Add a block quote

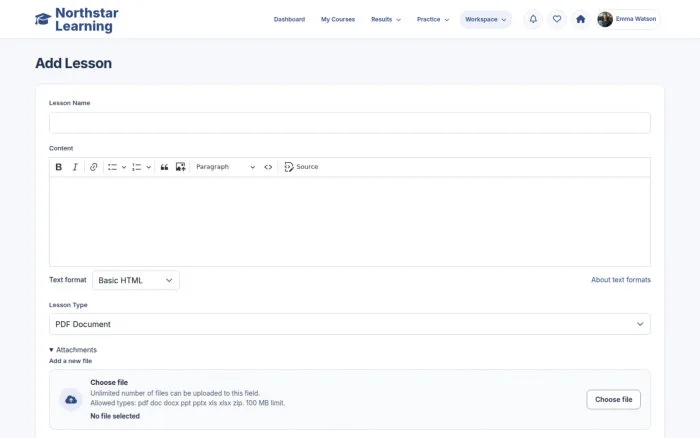click(164, 167)
